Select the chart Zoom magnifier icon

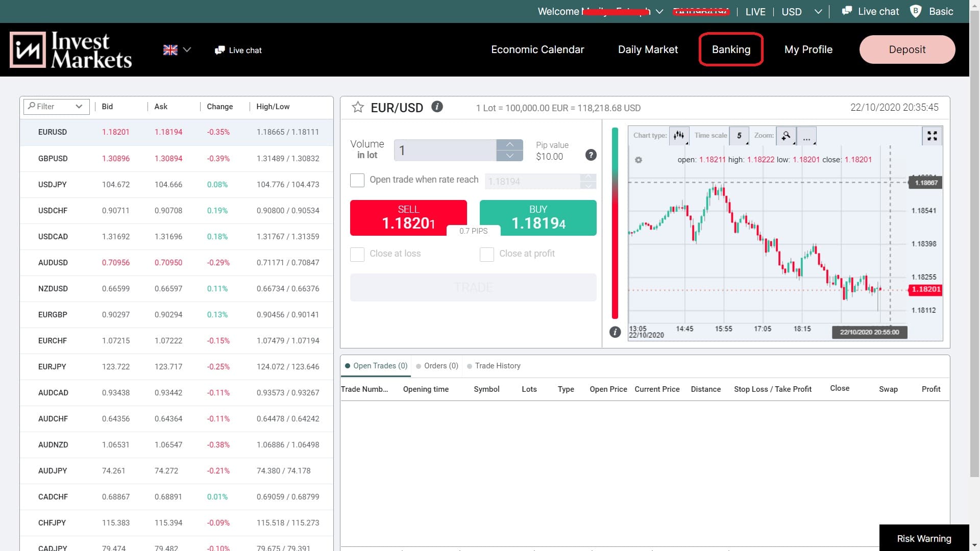(787, 136)
